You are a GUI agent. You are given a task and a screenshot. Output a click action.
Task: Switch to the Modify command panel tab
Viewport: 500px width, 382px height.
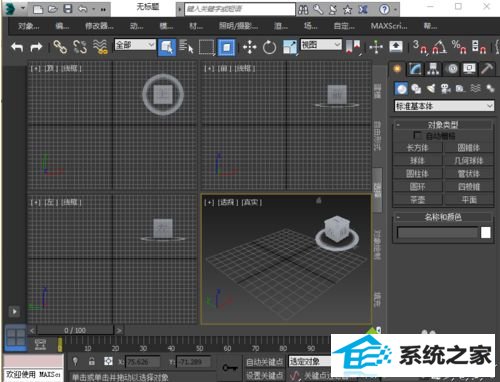[415, 69]
